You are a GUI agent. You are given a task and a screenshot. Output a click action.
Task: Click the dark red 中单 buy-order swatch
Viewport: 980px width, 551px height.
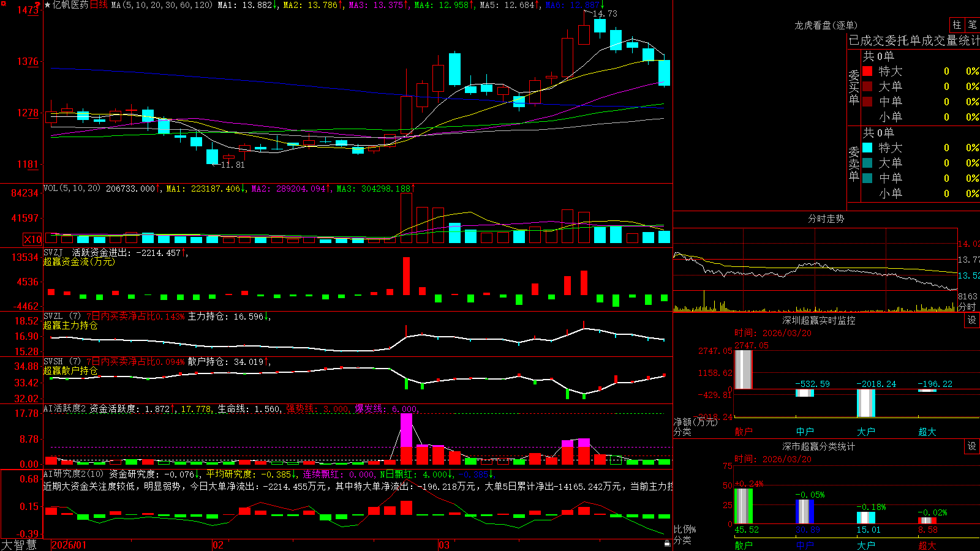[867, 102]
